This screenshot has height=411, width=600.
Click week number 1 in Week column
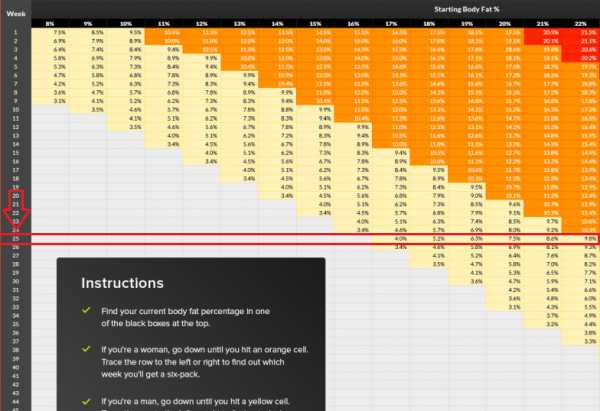16,32
